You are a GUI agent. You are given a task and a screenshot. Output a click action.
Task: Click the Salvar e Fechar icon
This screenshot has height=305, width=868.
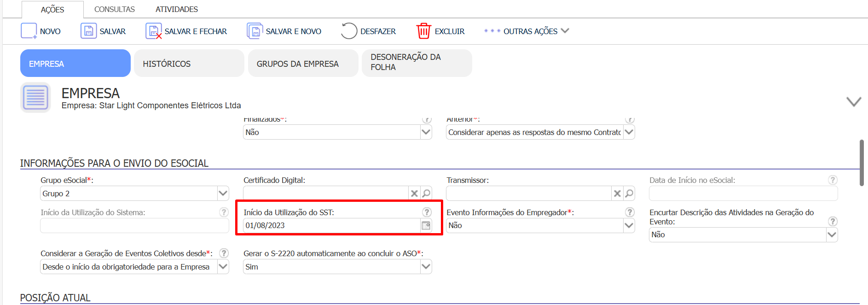tap(153, 31)
